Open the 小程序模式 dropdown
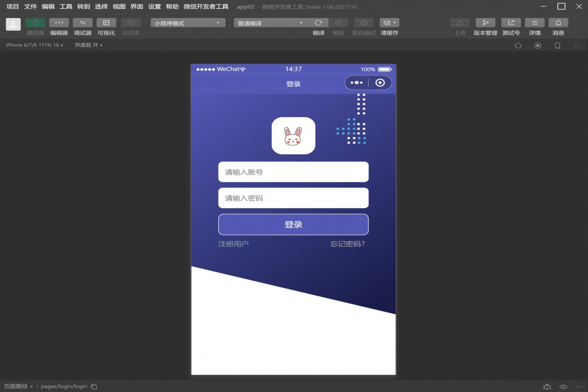 pyautogui.click(x=188, y=22)
